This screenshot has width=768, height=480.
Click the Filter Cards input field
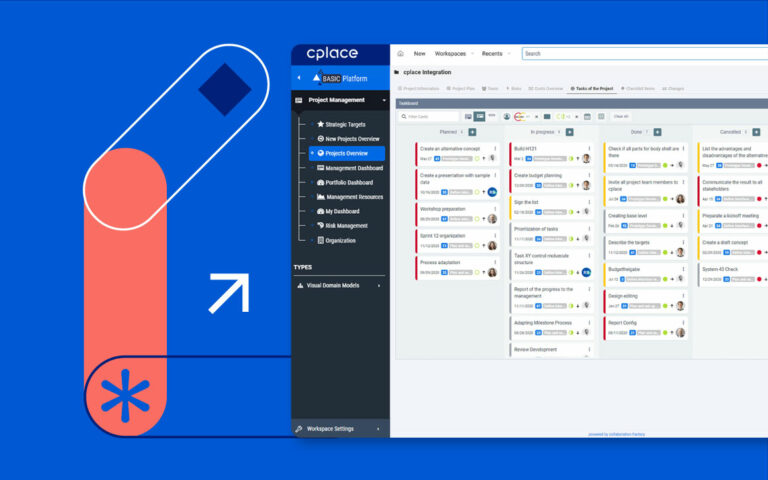(430, 117)
